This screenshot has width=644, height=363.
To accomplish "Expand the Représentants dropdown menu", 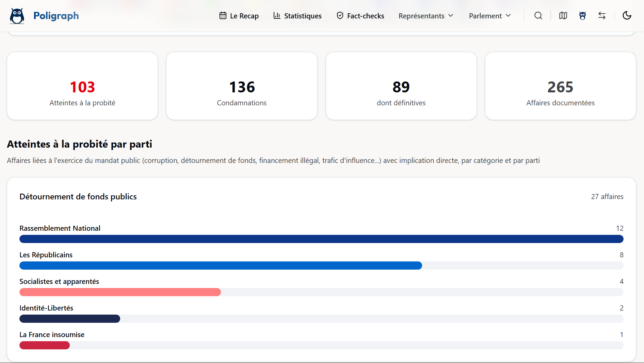I will pyautogui.click(x=425, y=16).
